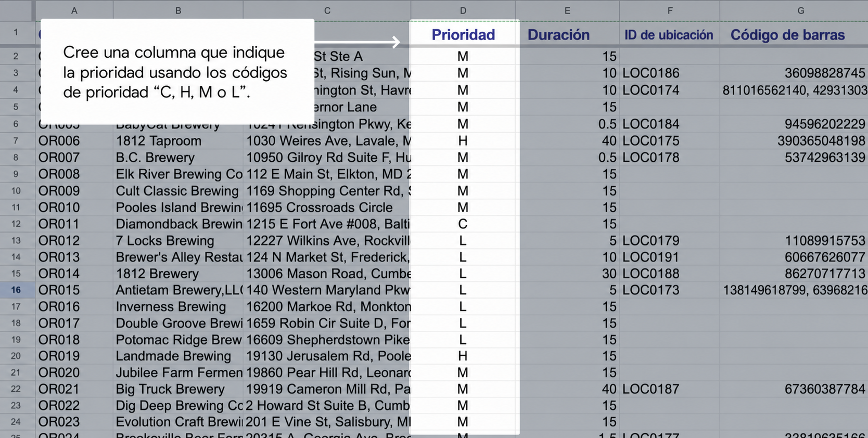Select cell OR023
This screenshot has width=868, height=438.
pos(74,421)
